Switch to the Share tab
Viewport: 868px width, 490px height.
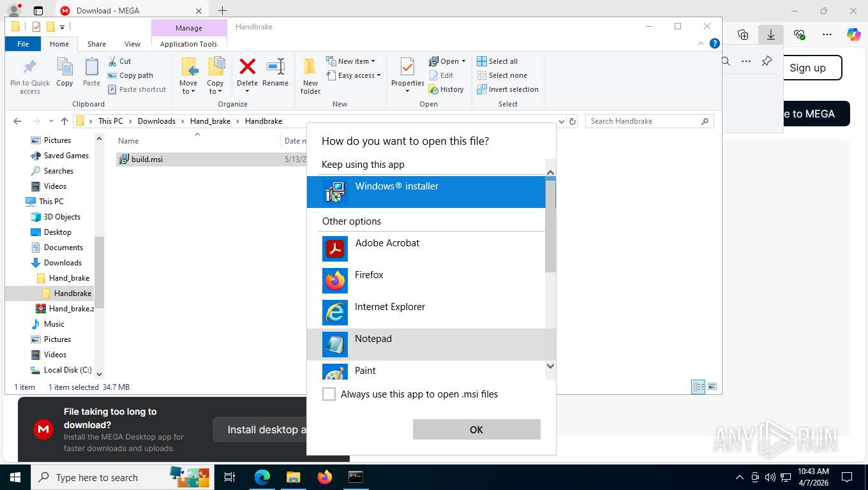point(96,44)
